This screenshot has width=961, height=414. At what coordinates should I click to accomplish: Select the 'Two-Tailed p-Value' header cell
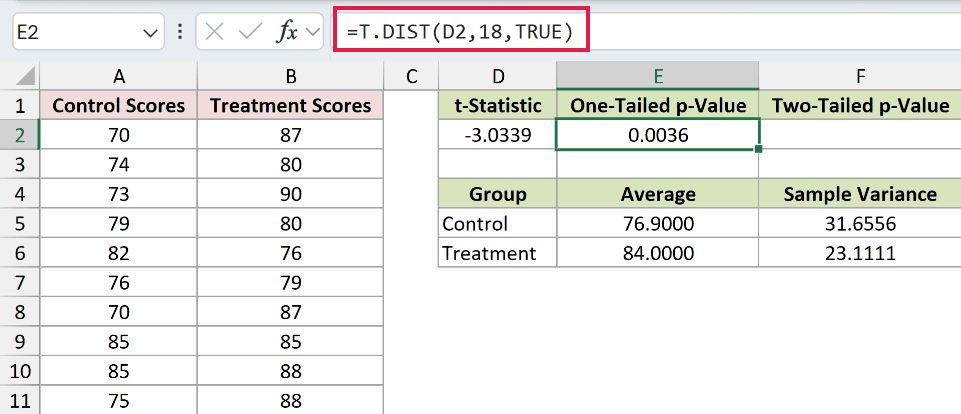[860, 105]
